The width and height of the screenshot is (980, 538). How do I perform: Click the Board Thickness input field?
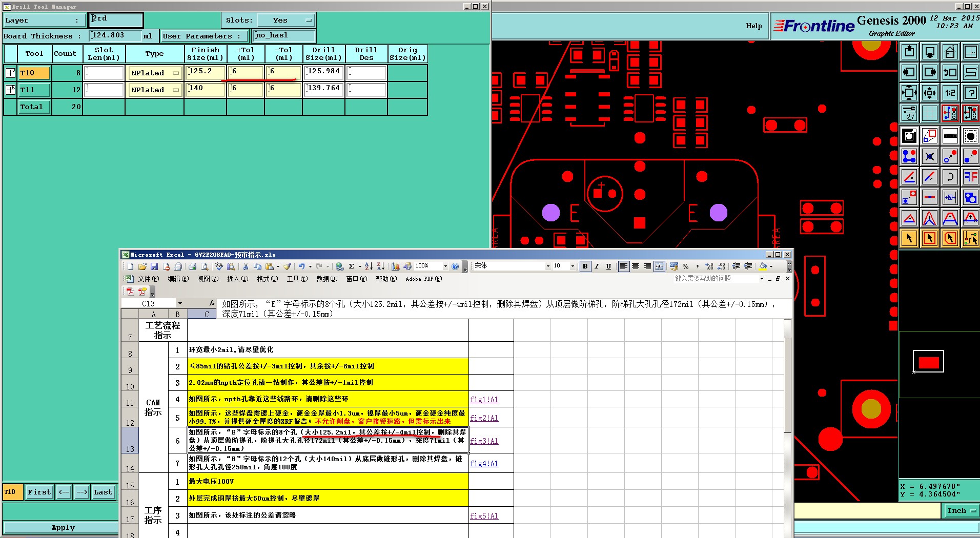click(x=115, y=35)
